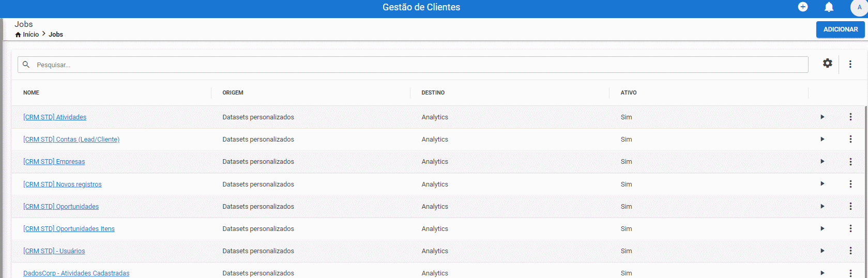Open [CRM STD] Novos registros job
Screen dimensions: 868x278
click(x=62, y=184)
